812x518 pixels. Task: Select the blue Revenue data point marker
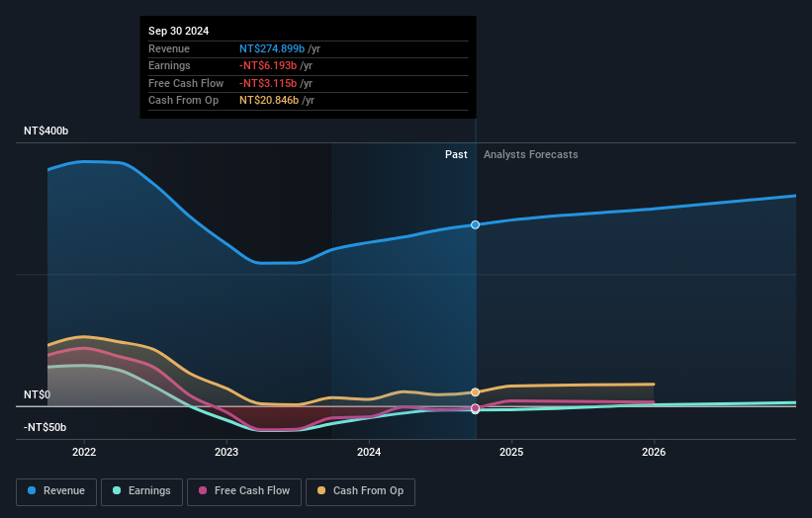point(476,224)
